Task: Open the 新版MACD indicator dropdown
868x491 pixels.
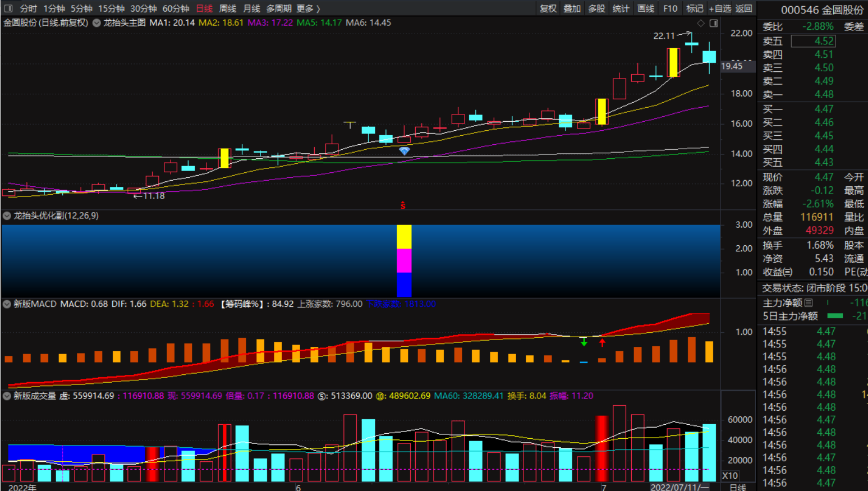Action: [x=7, y=304]
